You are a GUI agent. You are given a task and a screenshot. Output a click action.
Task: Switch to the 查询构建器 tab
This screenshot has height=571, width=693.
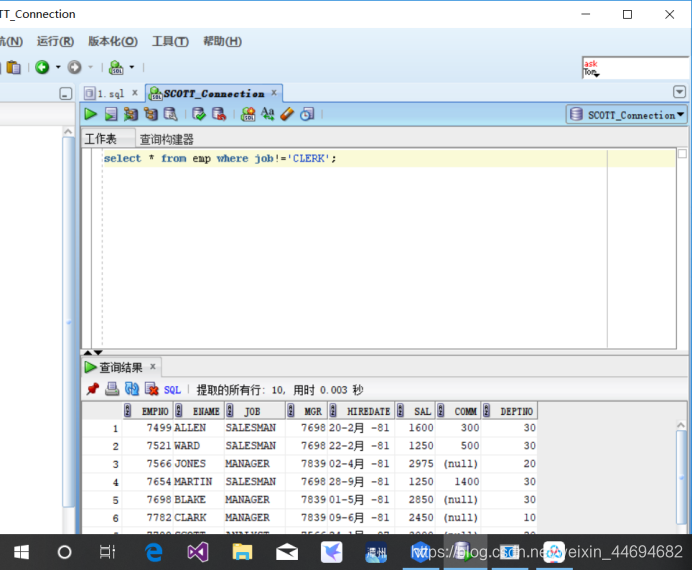(167, 140)
